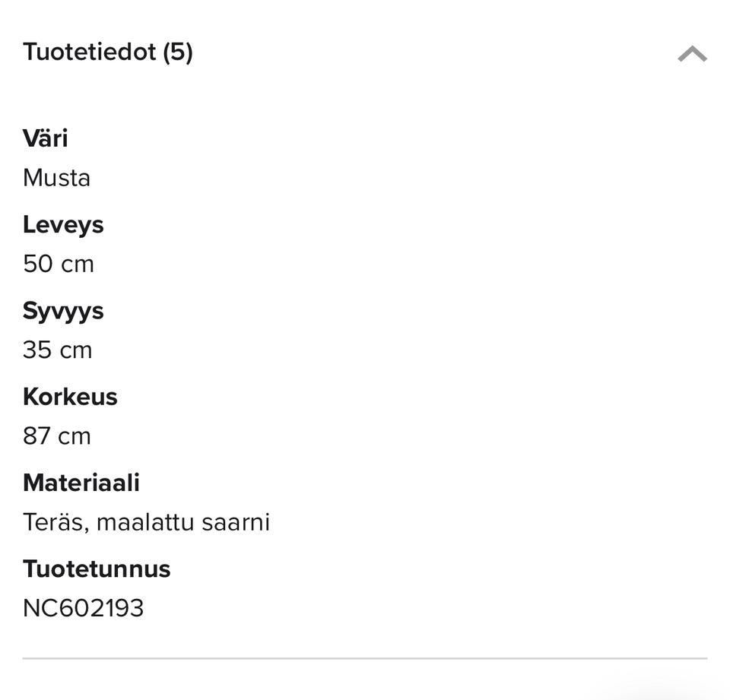The image size is (730, 700).
Task: Click the cm unit after 35
Action: (x=76, y=350)
